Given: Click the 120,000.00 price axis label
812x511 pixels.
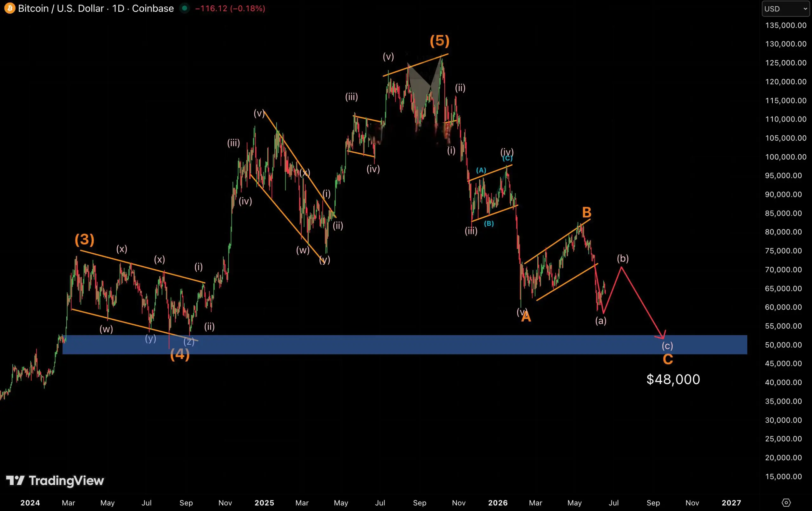Looking at the screenshot, I should (x=786, y=82).
